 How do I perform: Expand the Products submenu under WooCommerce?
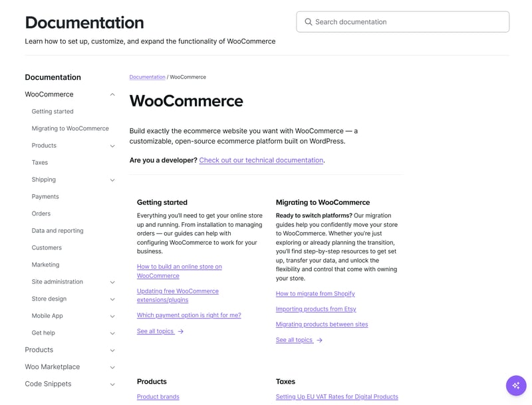(112, 146)
